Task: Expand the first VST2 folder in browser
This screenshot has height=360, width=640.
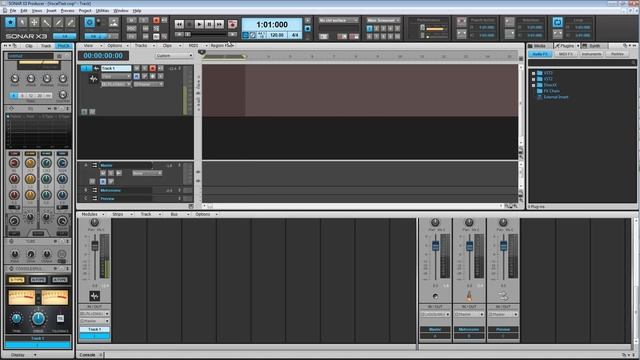Action: tap(533, 73)
